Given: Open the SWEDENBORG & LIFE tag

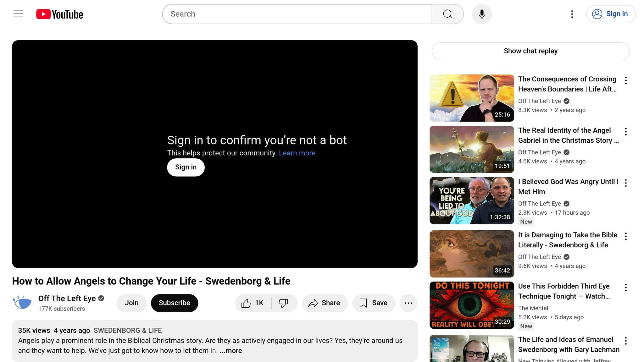Looking at the screenshot, I should pos(128,331).
